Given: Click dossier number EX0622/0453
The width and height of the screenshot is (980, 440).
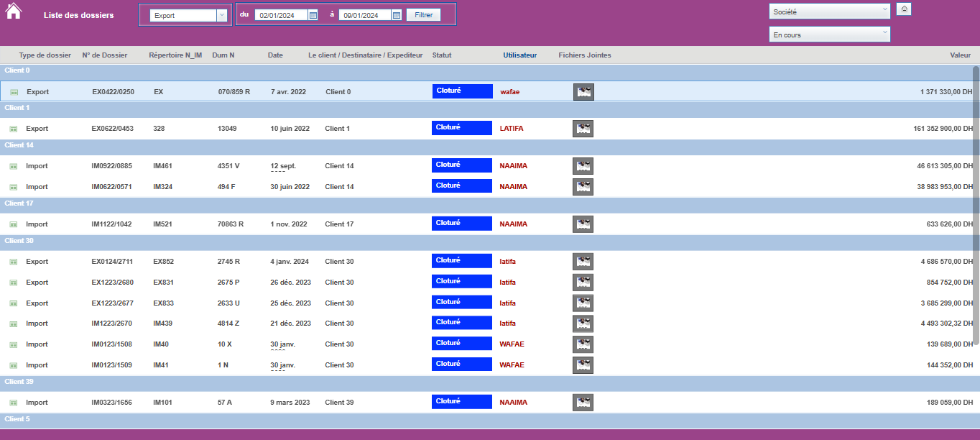Looking at the screenshot, I should 113,129.
